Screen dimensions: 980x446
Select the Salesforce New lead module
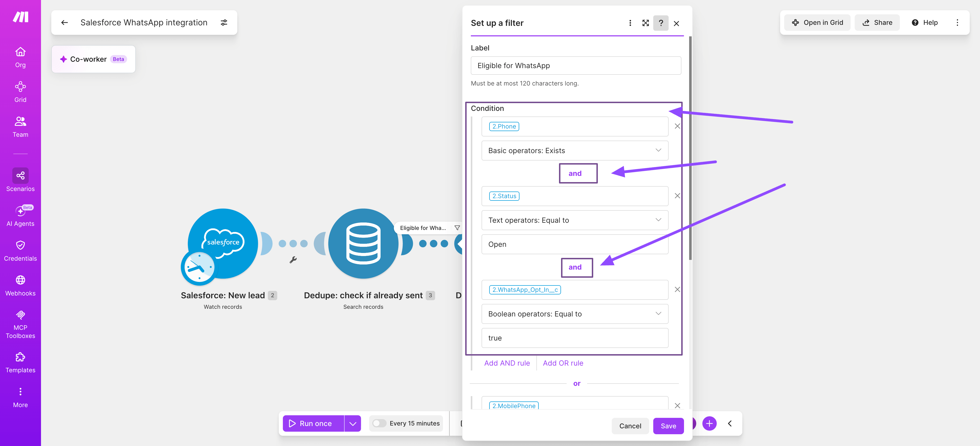point(223,244)
